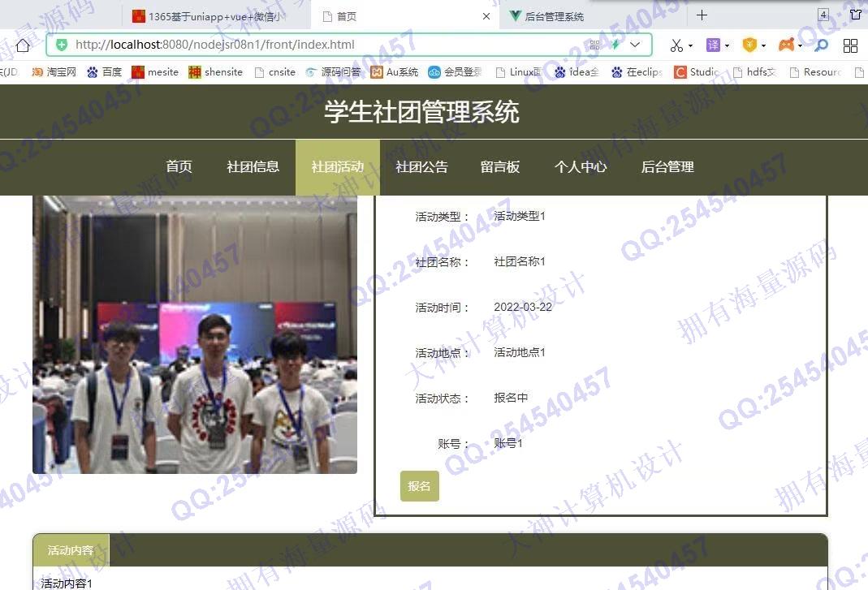Image resolution: width=868 pixels, height=590 pixels.
Task: Click the tab counter icon showing 4
Action: [x=823, y=15]
